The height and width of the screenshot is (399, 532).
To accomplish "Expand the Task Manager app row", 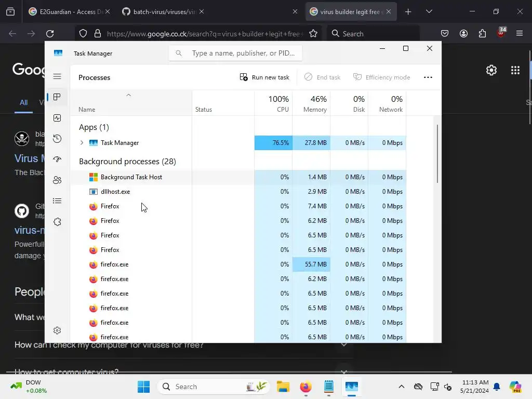I will (82, 143).
